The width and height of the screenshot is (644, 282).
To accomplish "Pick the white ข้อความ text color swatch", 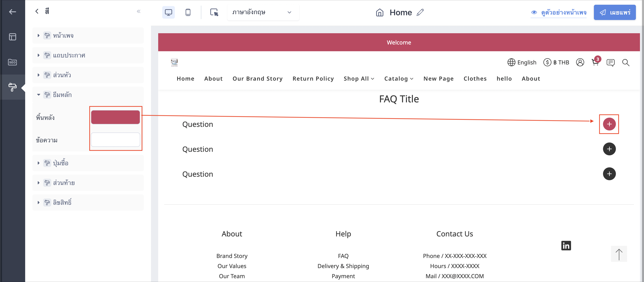I will tap(115, 140).
